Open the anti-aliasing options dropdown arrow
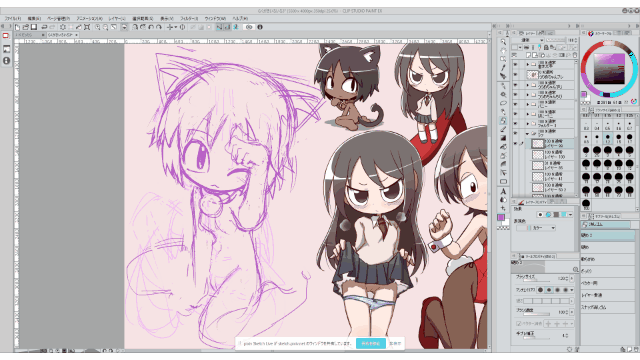The width and height of the screenshot is (640, 360). pos(572,290)
